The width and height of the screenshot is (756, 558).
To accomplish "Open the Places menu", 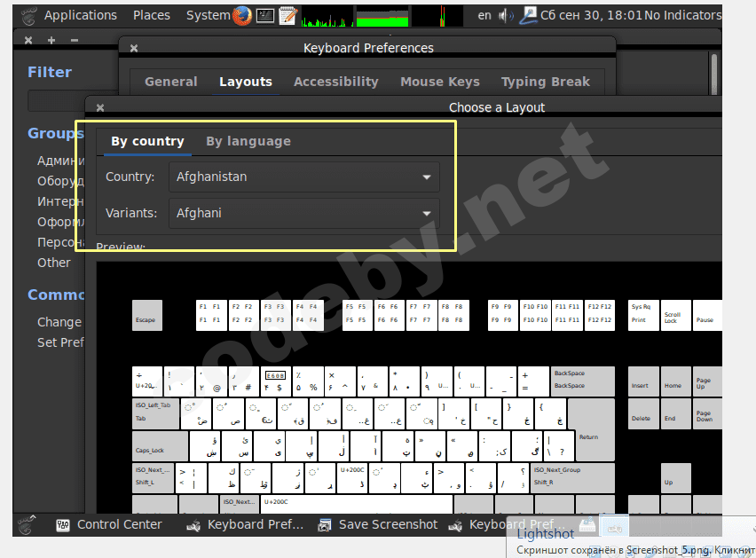I will [152, 15].
